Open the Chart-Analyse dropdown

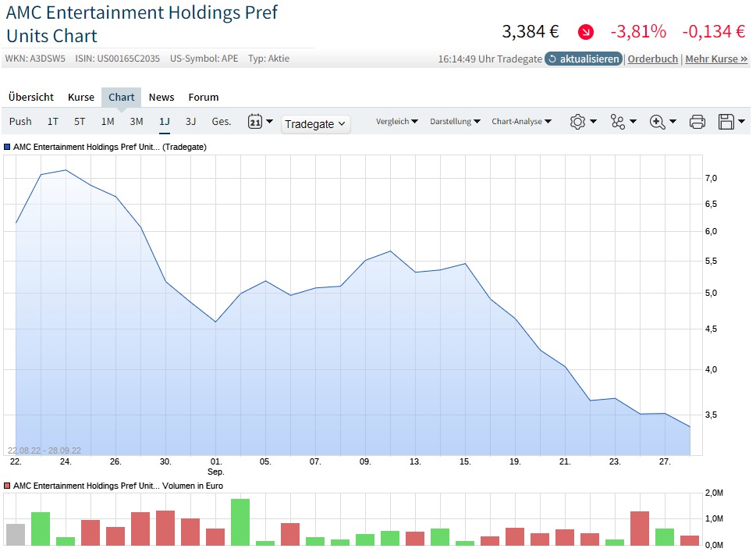click(521, 122)
